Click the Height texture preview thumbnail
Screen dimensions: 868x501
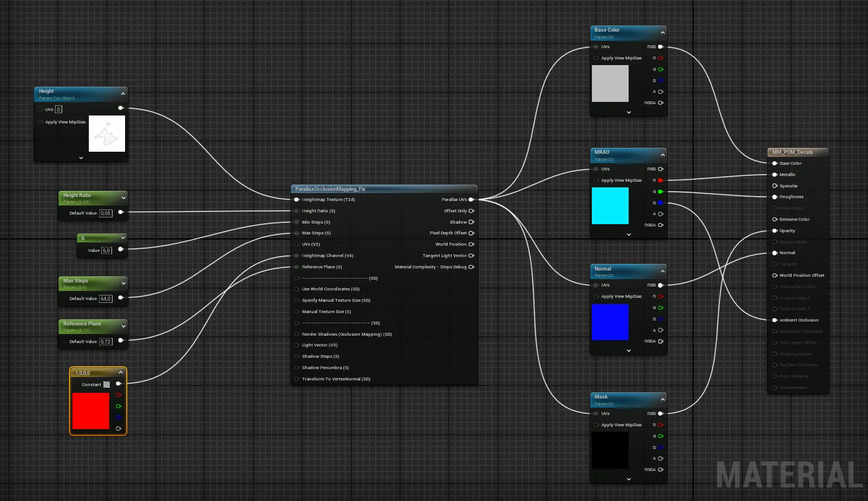(x=107, y=134)
